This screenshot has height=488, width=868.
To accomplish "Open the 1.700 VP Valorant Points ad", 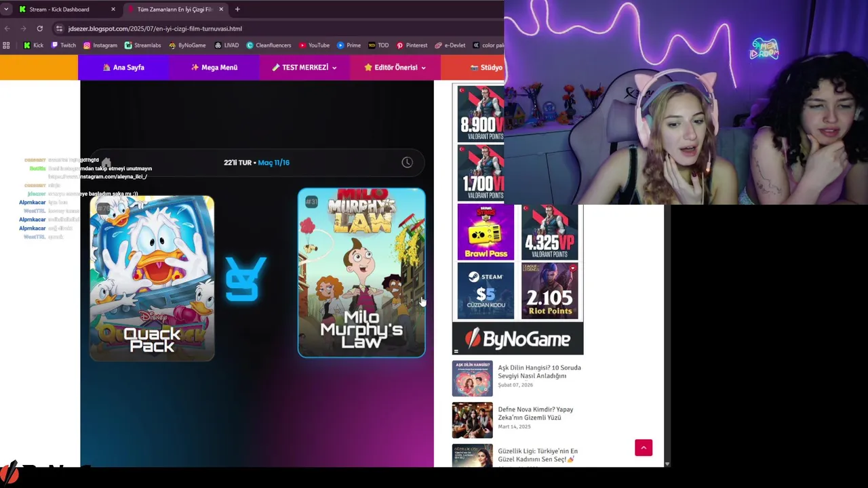I will [x=481, y=173].
